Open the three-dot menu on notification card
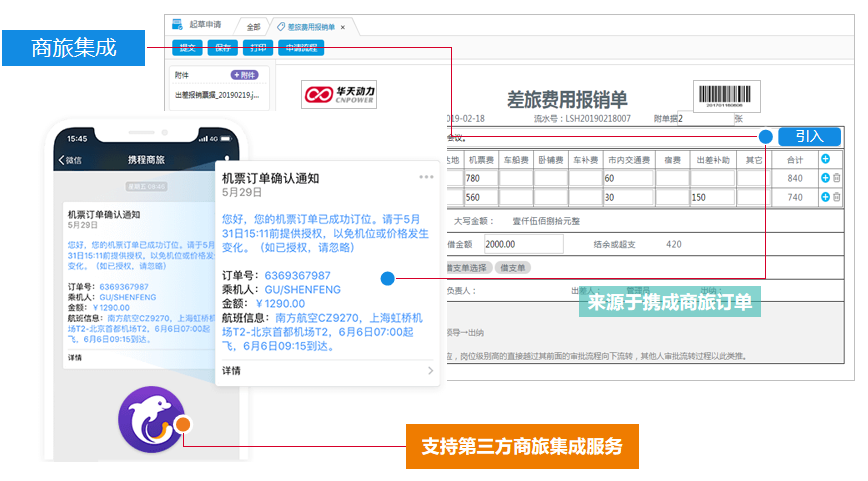This screenshot has width=868, height=481. [x=427, y=177]
